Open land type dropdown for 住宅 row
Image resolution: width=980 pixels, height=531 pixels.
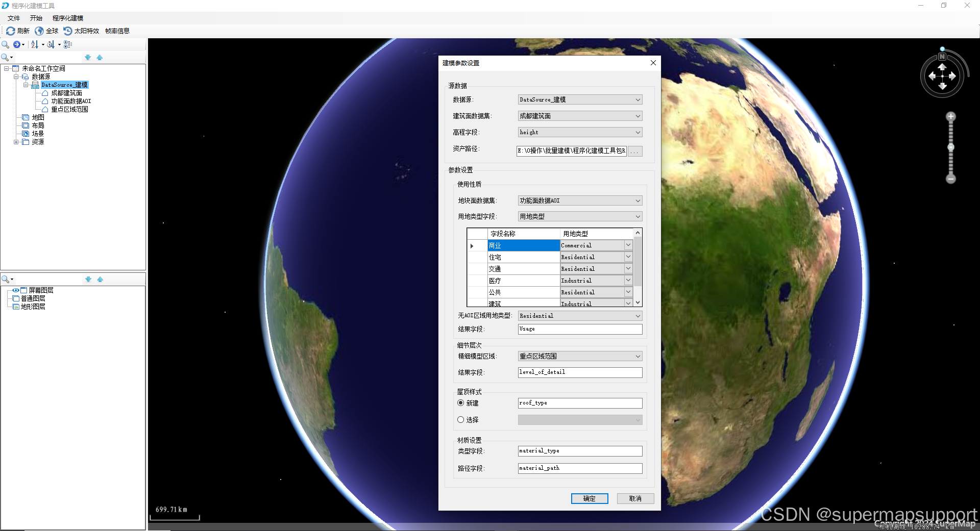628,257
